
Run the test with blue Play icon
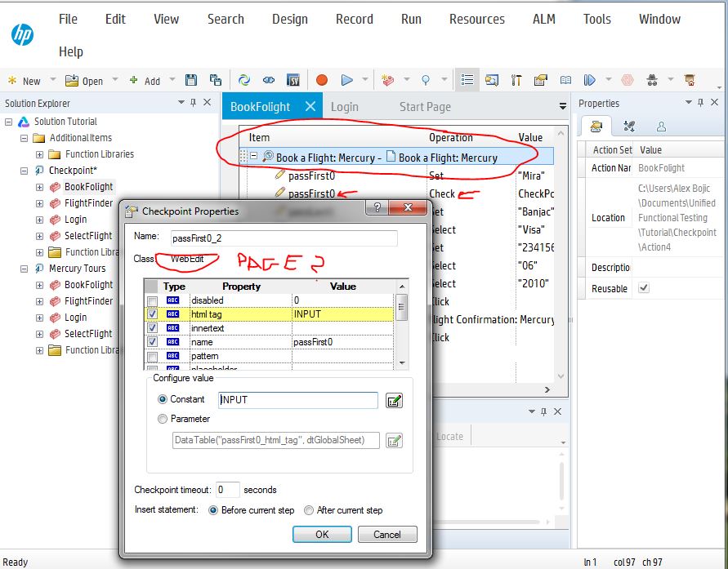tap(346, 80)
